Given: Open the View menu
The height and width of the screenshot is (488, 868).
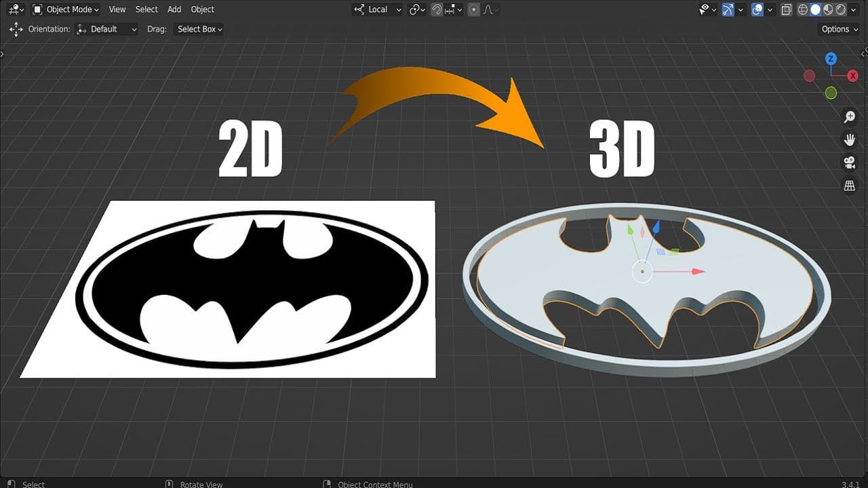Looking at the screenshot, I should 117,9.
